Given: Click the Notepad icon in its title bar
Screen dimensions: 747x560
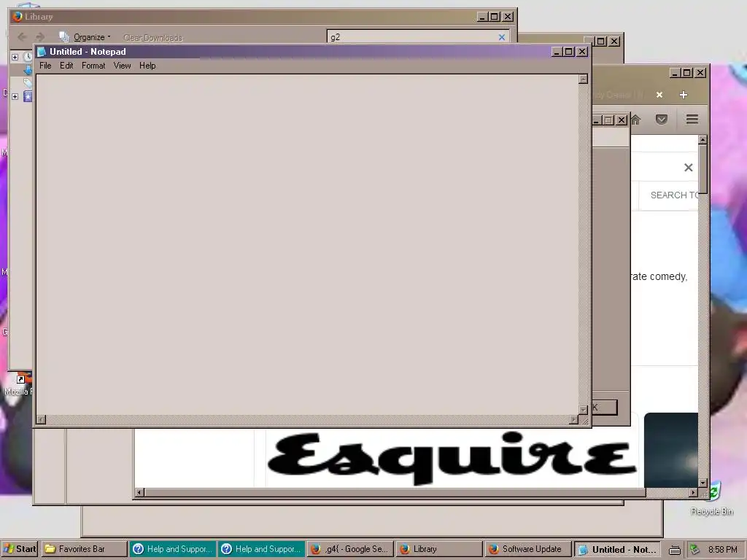Looking at the screenshot, I should (x=42, y=52).
